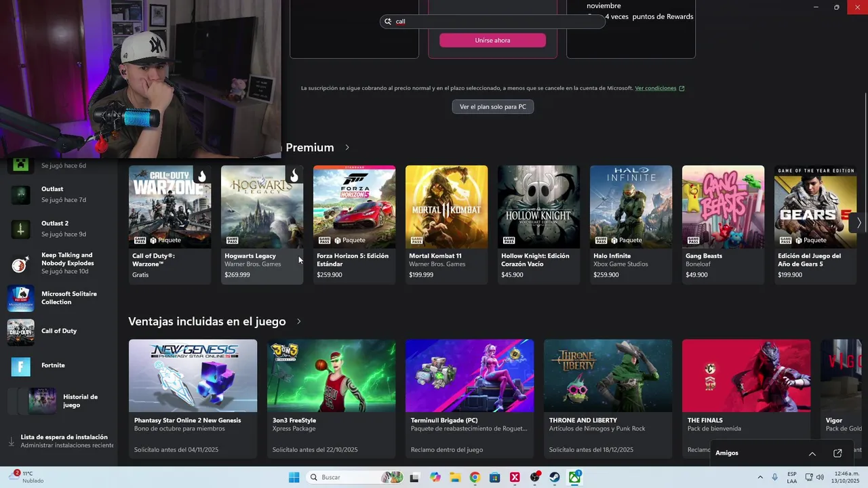Open Lista de espera de instalación
The height and width of the screenshot is (488, 868).
62,441
